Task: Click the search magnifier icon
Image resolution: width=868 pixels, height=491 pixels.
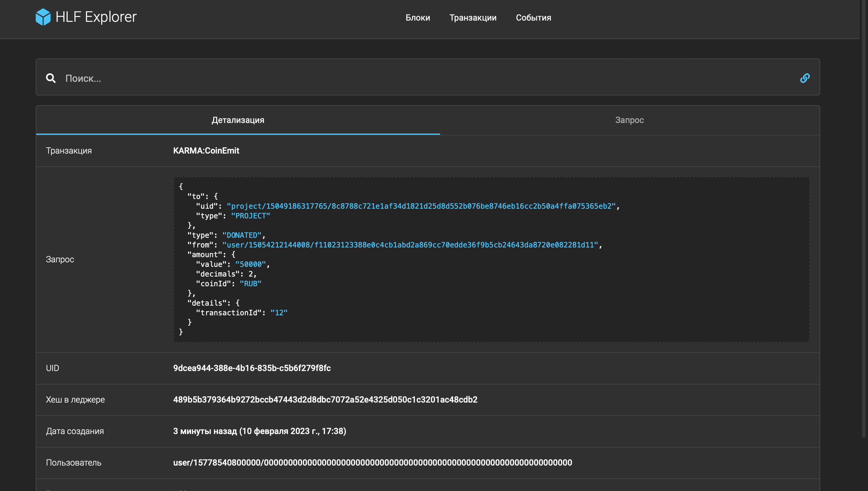Action: [x=51, y=78]
